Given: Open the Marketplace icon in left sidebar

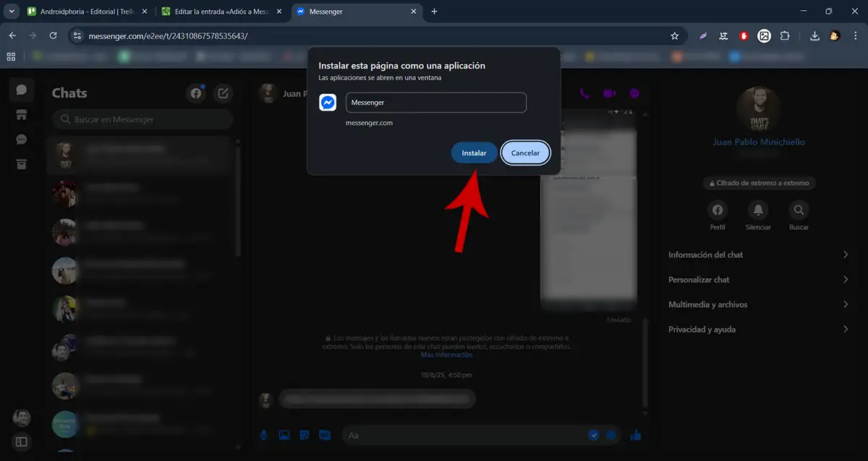Looking at the screenshot, I should point(20,113).
